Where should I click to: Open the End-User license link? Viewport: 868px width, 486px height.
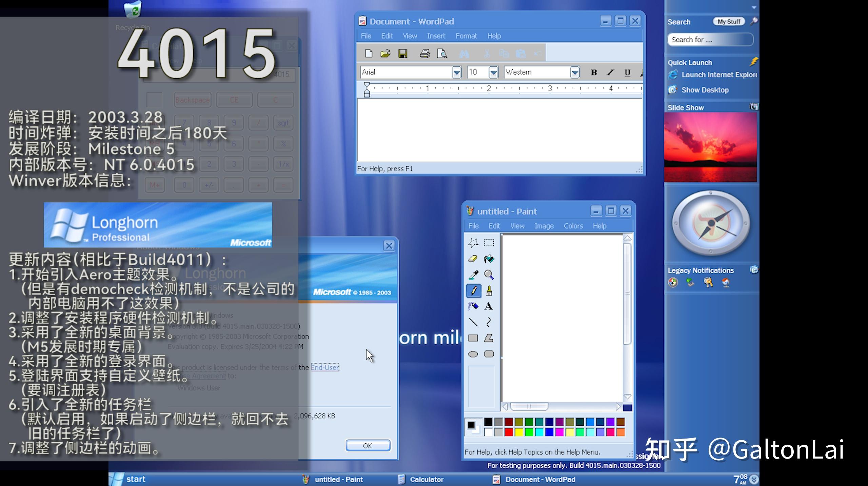tap(325, 367)
